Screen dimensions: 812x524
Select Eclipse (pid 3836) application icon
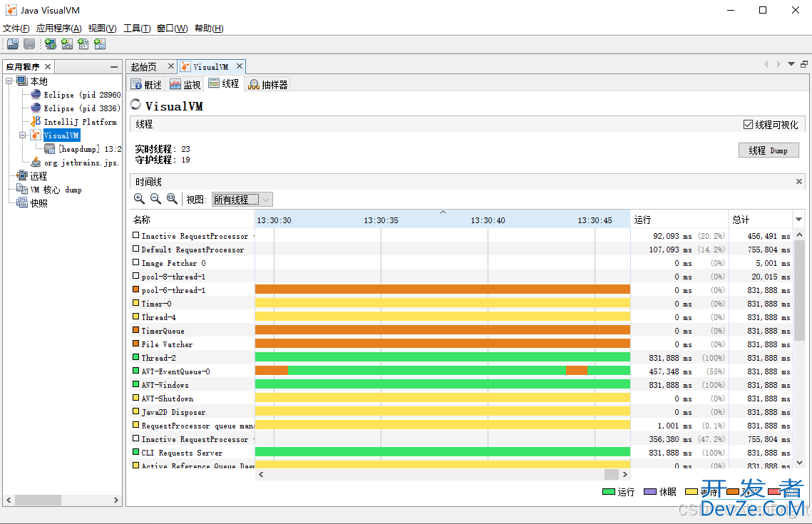(x=36, y=108)
